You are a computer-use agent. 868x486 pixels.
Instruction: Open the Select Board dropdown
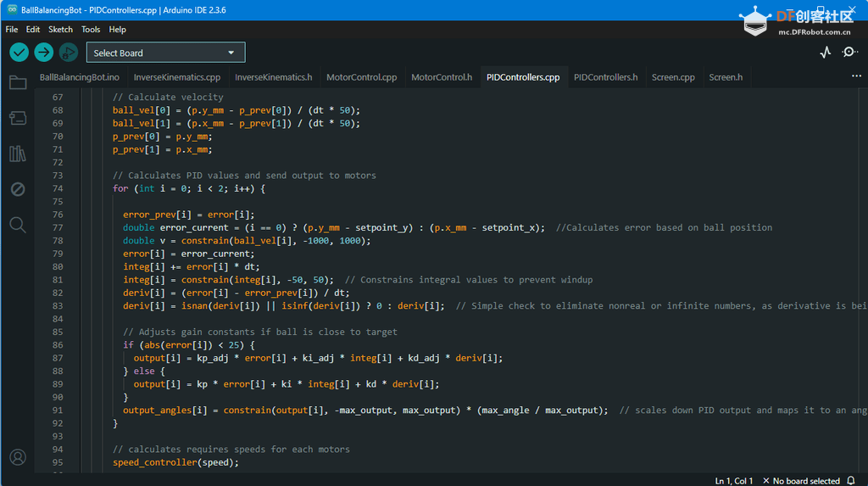click(165, 53)
